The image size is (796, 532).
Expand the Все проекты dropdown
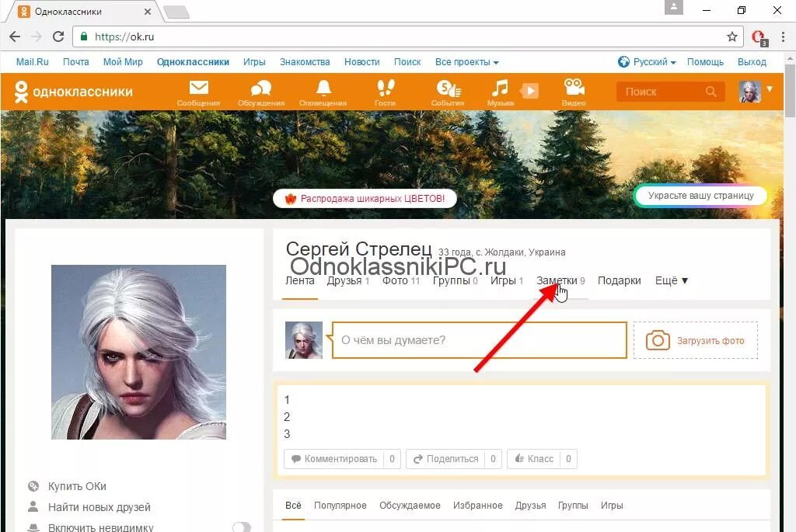pyautogui.click(x=467, y=62)
